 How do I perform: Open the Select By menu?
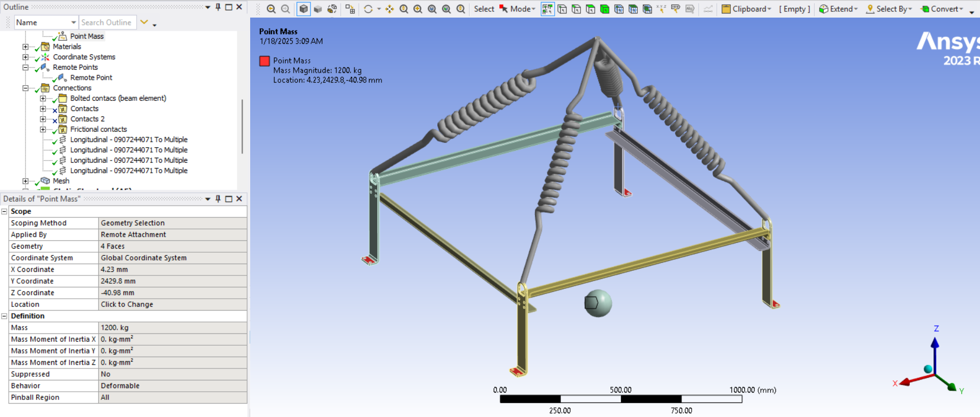tap(889, 9)
